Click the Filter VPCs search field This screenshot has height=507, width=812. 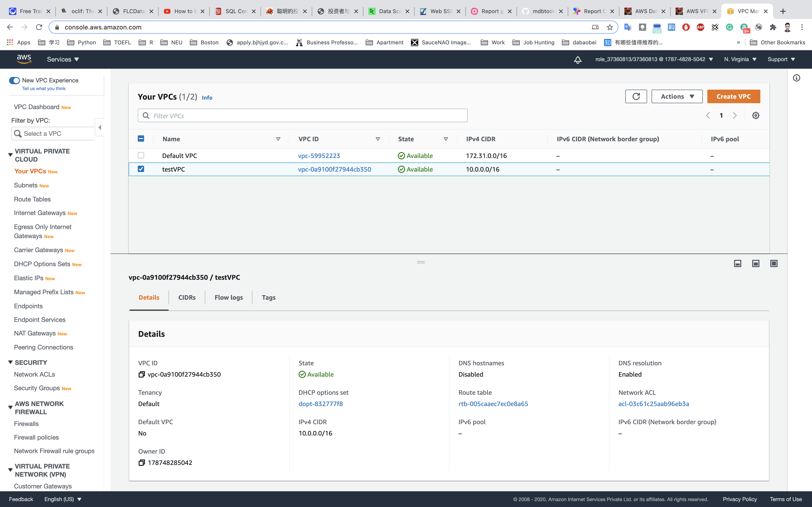pos(302,116)
